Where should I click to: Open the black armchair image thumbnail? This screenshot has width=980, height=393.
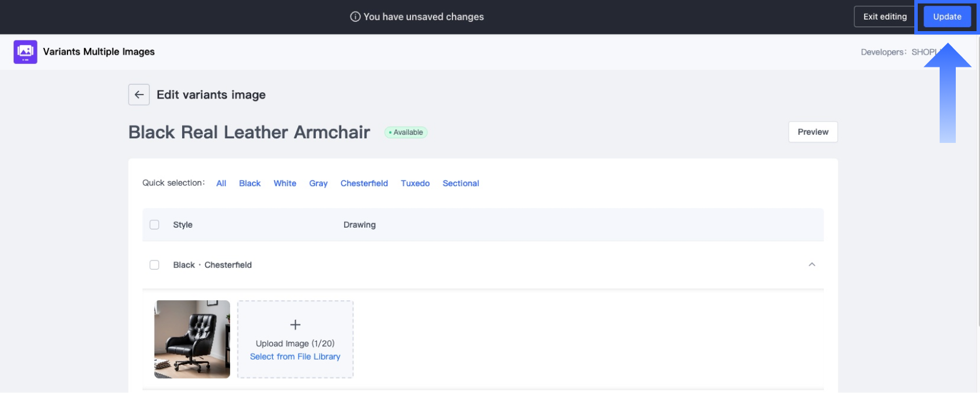[192, 339]
